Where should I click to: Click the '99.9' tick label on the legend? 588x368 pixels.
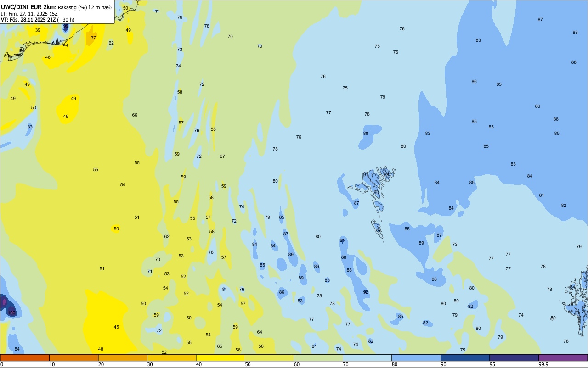click(x=543, y=364)
